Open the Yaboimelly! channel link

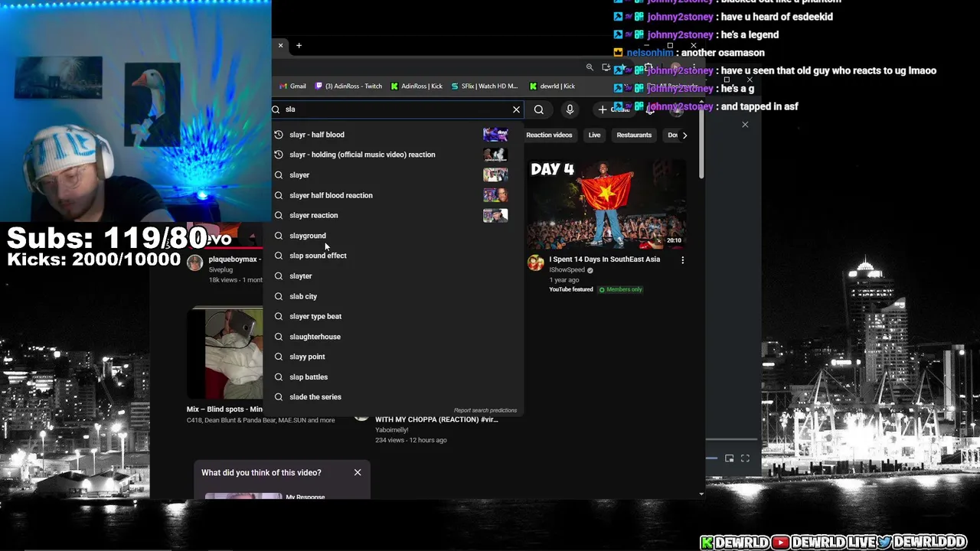point(392,430)
